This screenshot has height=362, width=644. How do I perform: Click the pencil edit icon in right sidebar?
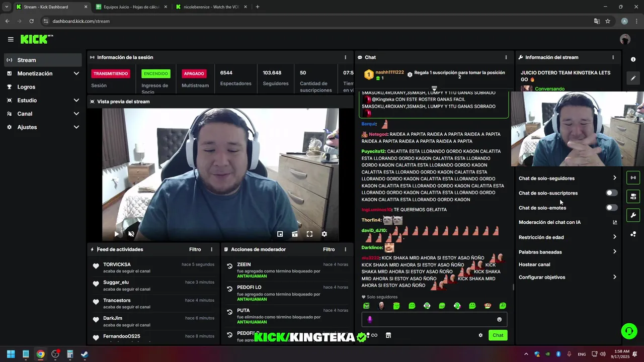tap(633, 78)
